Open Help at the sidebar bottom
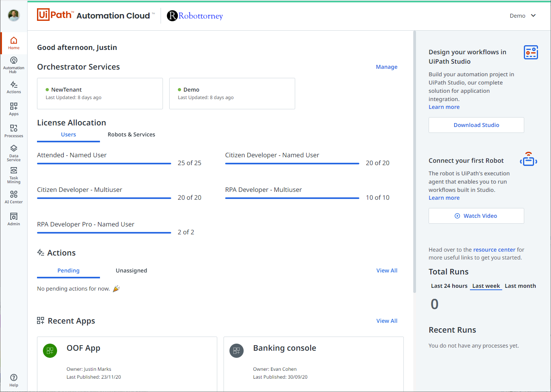Screen dimensions: 551x392 pyautogui.click(x=14, y=381)
